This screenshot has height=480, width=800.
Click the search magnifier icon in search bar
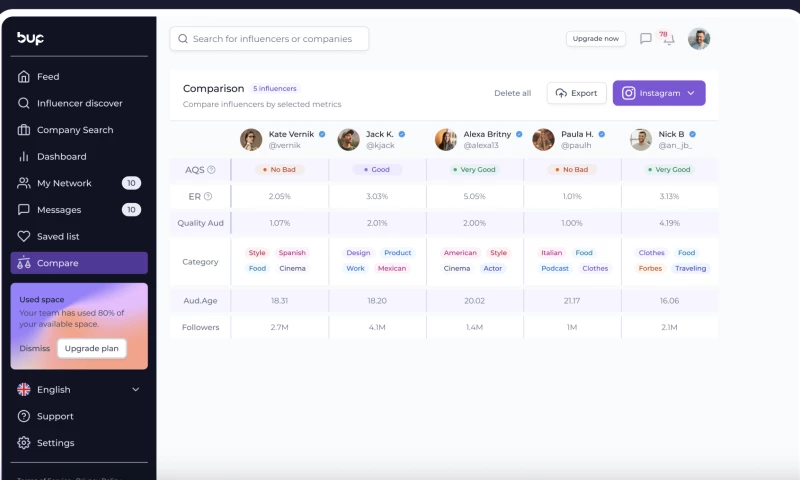[x=183, y=39]
